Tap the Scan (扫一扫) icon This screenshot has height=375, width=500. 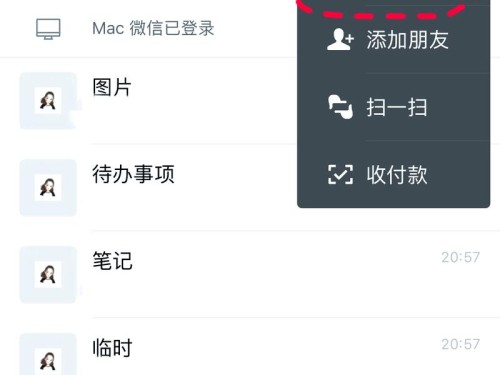(340, 107)
